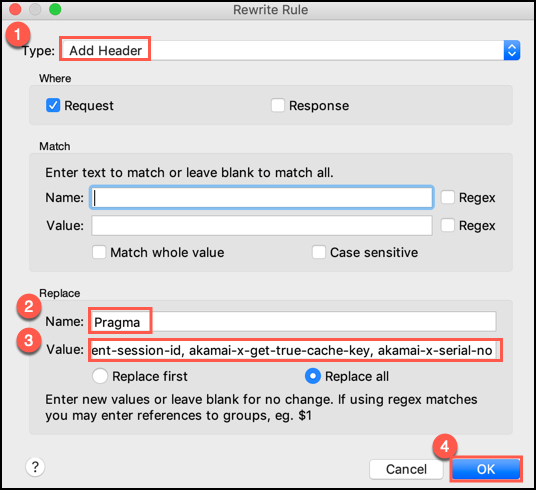
Task: Select Replace first radio button
Action: click(x=100, y=376)
